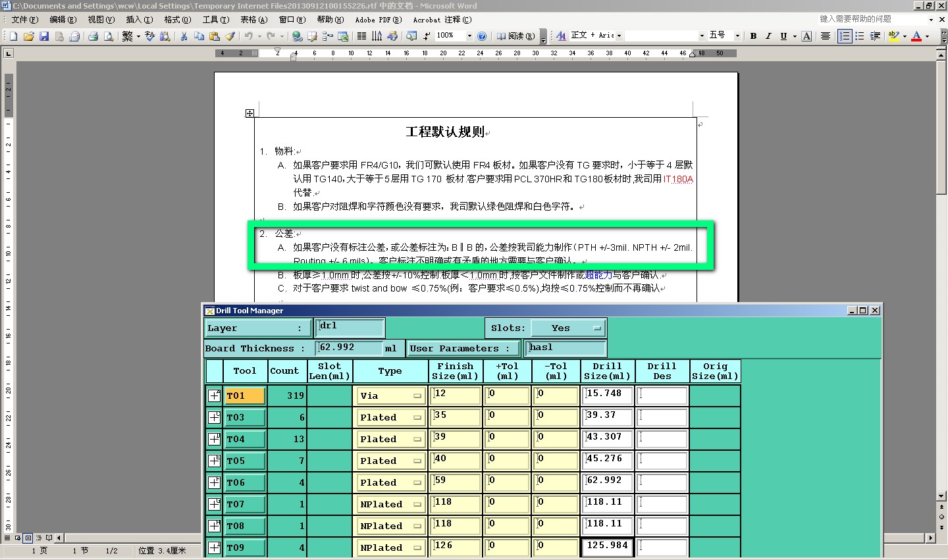The height and width of the screenshot is (560, 948).
Task: Click the Open folder toolbar icon
Action: click(28, 36)
